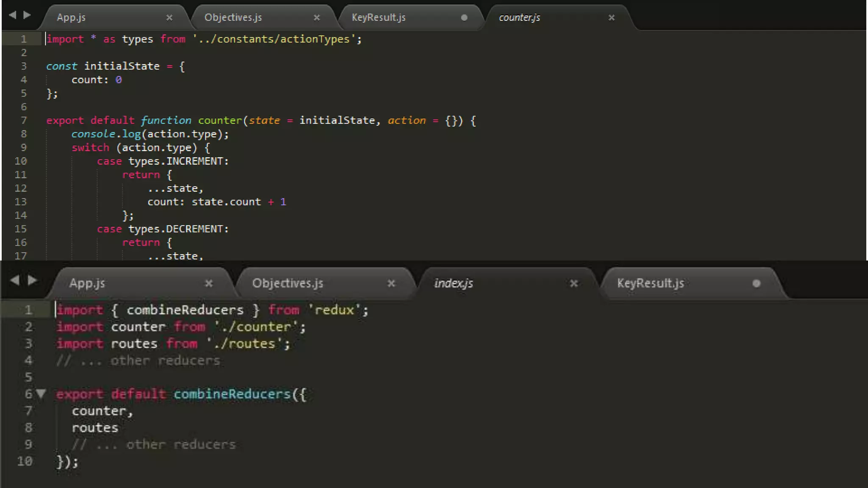Viewport: 868px width, 488px height.
Task: Close the App.js tab in the top editor
Action: [169, 17]
